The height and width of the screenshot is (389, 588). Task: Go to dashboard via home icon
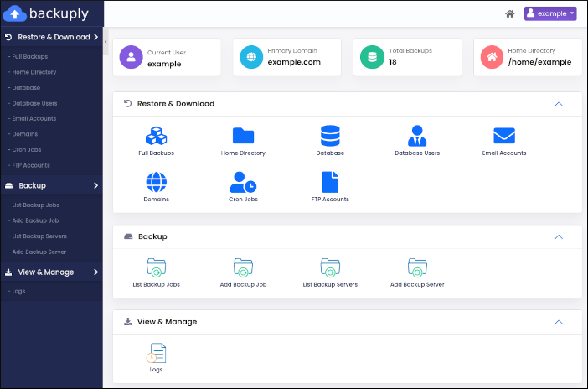tap(509, 13)
